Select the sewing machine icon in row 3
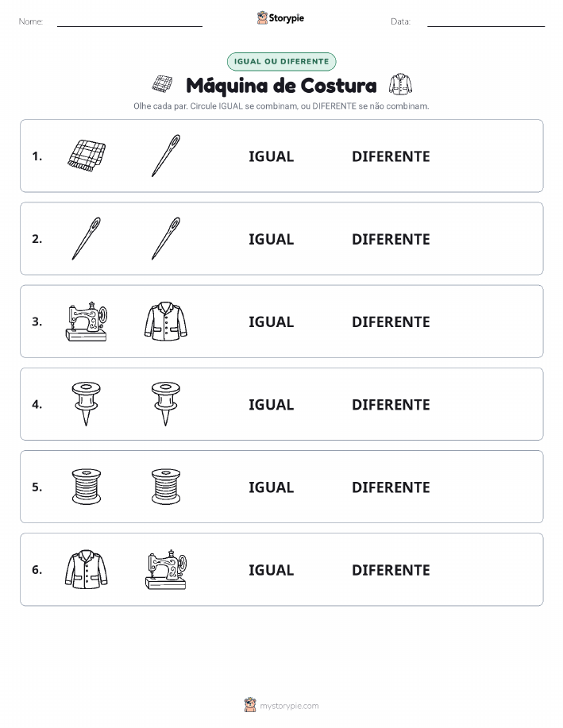The image size is (563, 728). click(x=87, y=322)
